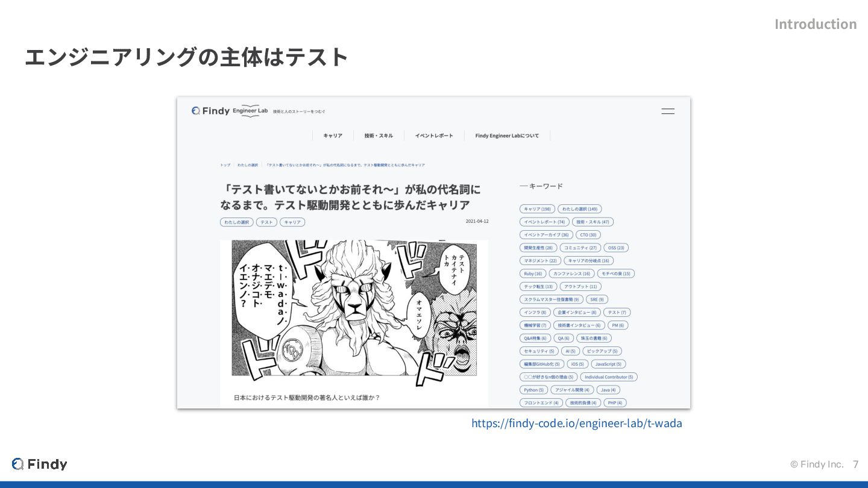Open Findy Engineer Labについて menu item

[x=507, y=136]
